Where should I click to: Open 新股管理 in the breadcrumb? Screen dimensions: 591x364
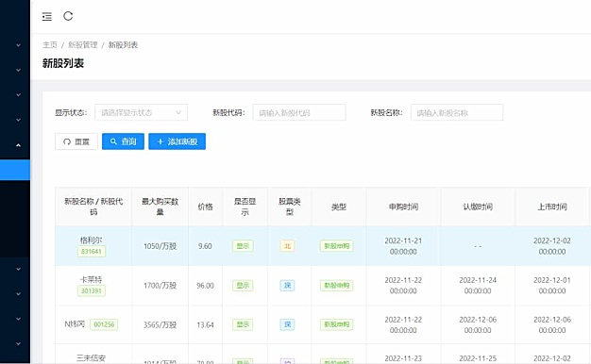tap(82, 45)
